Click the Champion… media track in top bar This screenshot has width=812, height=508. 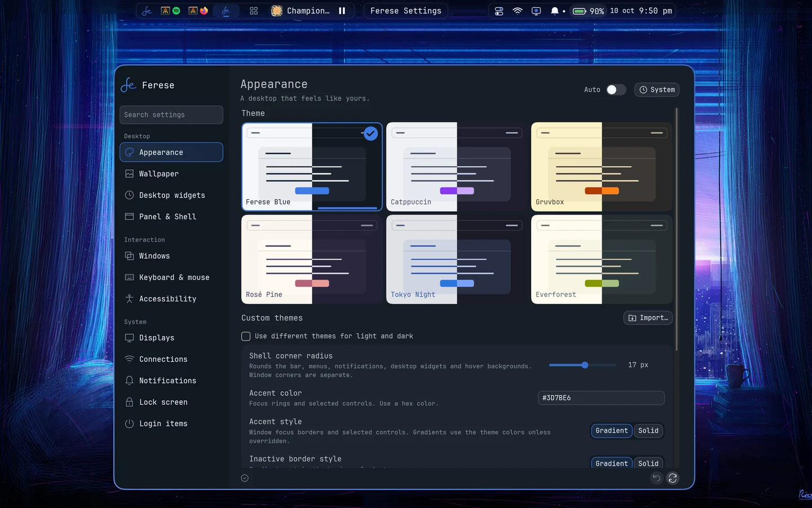point(301,11)
